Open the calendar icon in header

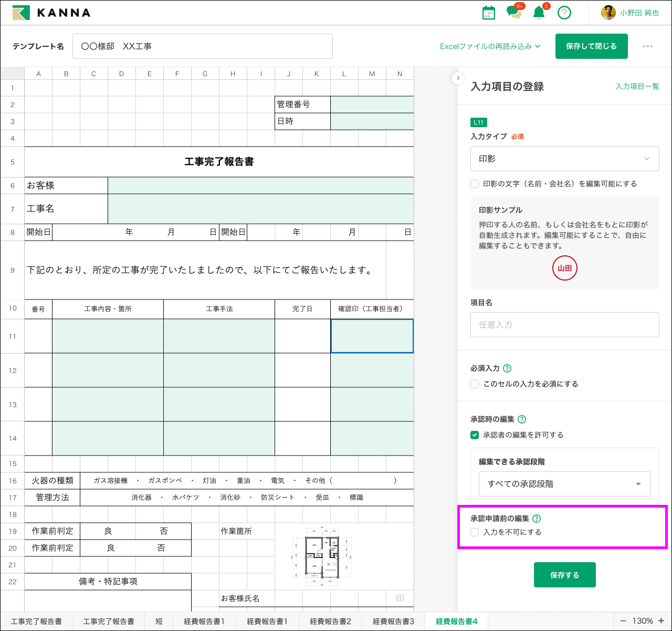click(x=488, y=13)
